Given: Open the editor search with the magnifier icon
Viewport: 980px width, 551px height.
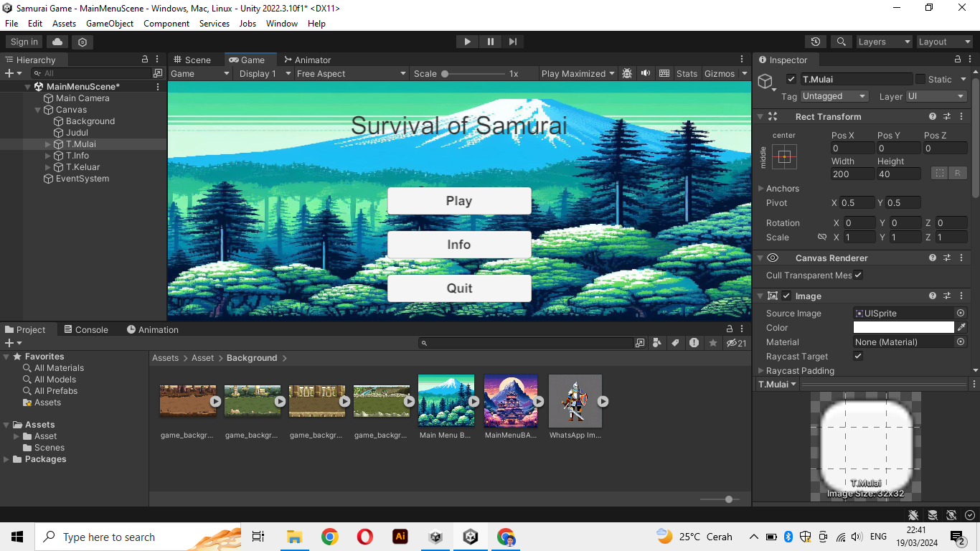Looking at the screenshot, I should [x=841, y=41].
